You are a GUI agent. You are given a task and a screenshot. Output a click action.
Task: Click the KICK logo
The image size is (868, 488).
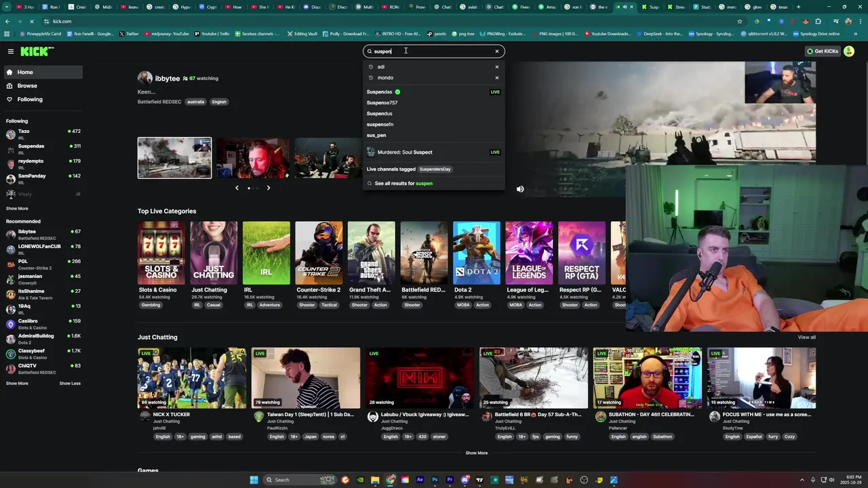click(37, 52)
